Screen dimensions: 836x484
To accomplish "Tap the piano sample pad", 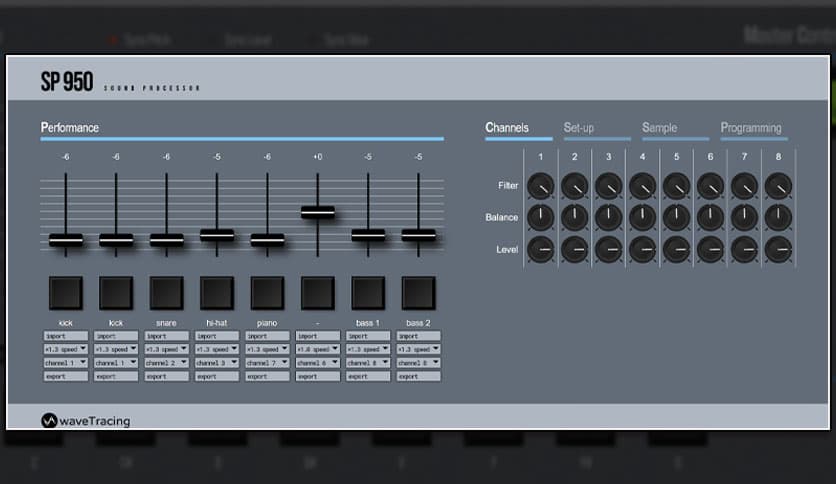I will click(x=267, y=293).
